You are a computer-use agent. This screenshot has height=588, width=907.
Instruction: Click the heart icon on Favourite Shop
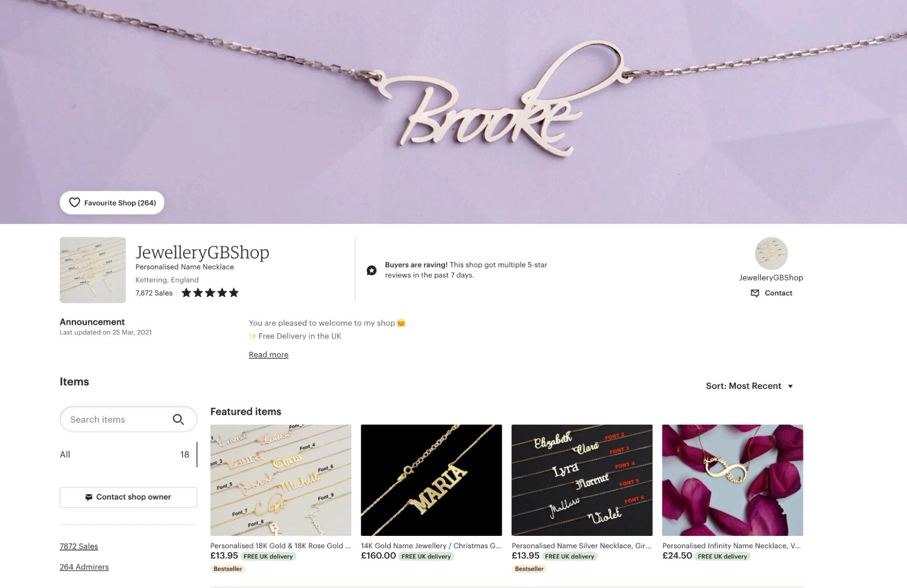pyautogui.click(x=74, y=202)
